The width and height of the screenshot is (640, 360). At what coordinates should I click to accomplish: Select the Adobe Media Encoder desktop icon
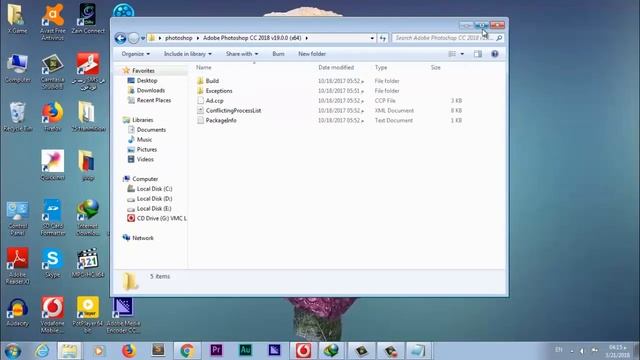pos(123,316)
